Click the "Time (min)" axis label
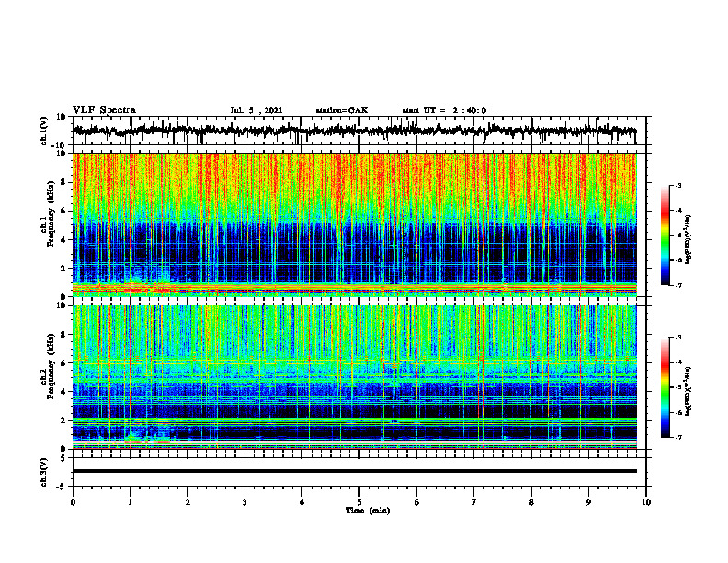 click(x=368, y=511)
